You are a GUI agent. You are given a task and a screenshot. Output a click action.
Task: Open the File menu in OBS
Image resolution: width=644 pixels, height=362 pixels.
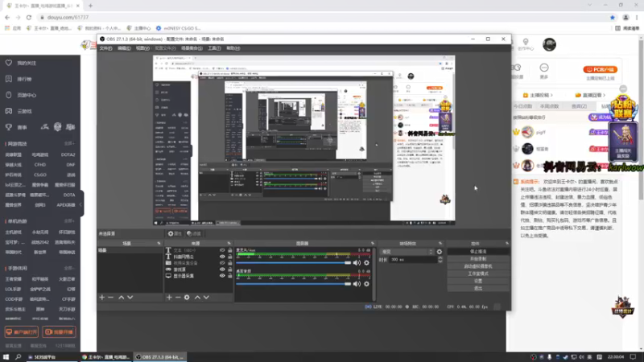coord(105,48)
